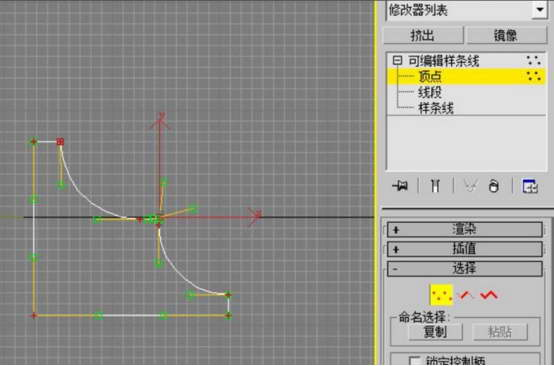Enable the 锁定控制柄 checkbox
Image resolution: width=554 pixels, height=366 pixels.
[x=414, y=361]
